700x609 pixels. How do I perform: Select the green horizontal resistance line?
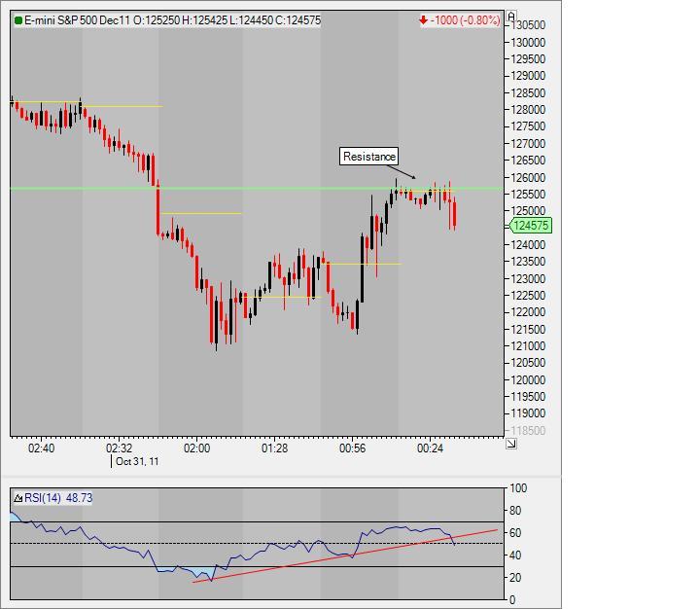[x=257, y=189]
